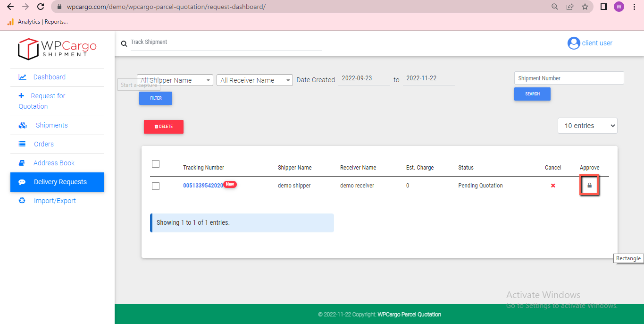Click the Est. Charge column header

pos(420,168)
